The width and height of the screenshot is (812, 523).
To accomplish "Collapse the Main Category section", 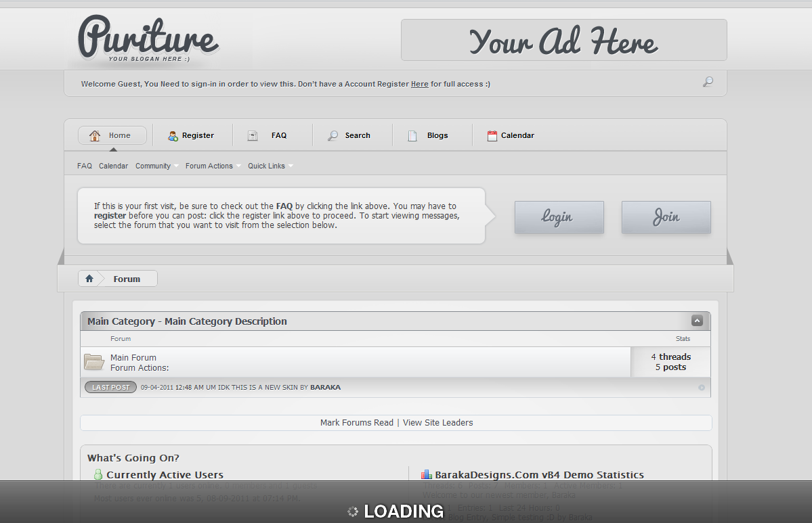I will [697, 321].
